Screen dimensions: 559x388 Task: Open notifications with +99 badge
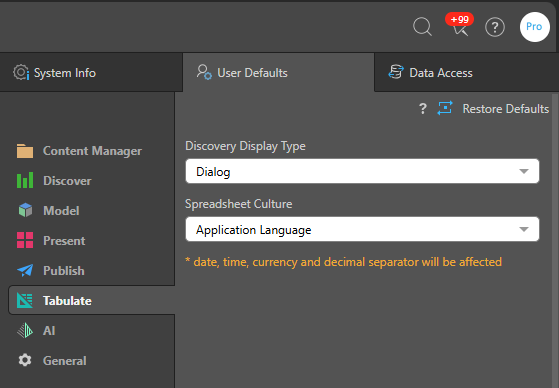point(460,25)
